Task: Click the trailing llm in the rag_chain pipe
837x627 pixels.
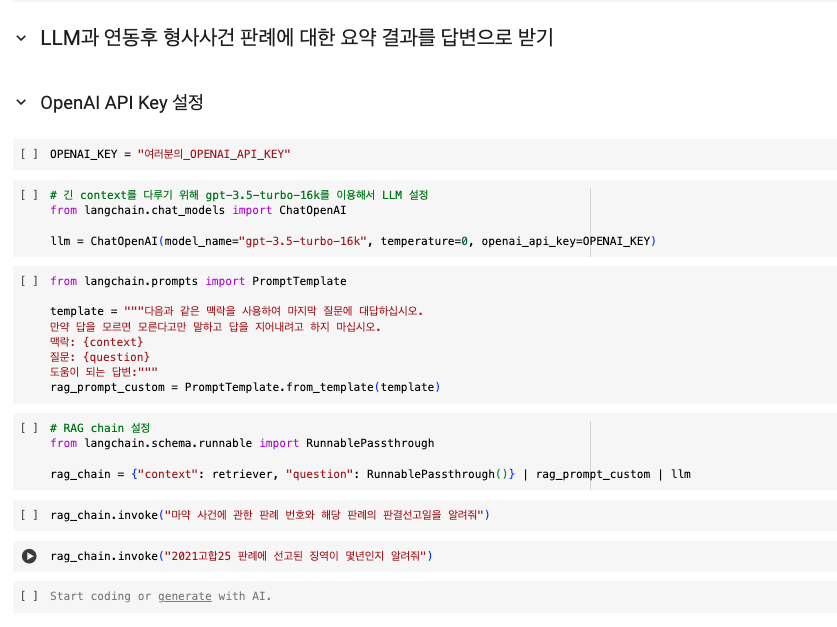Action: click(681, 474)
